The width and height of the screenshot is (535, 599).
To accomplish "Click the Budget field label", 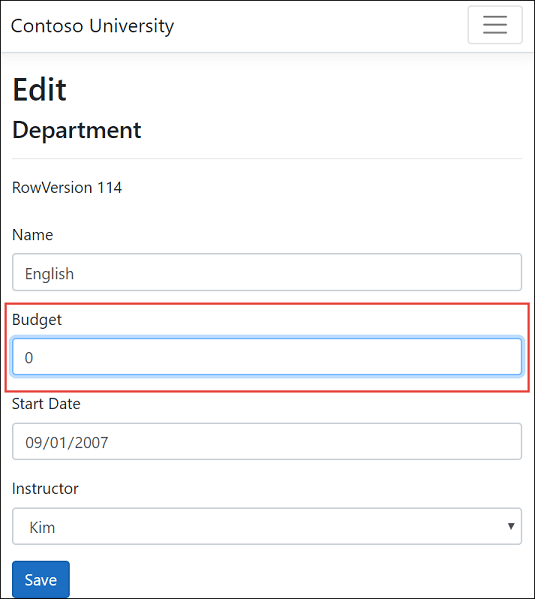I will pyautogui.click(x=37, y=320).
